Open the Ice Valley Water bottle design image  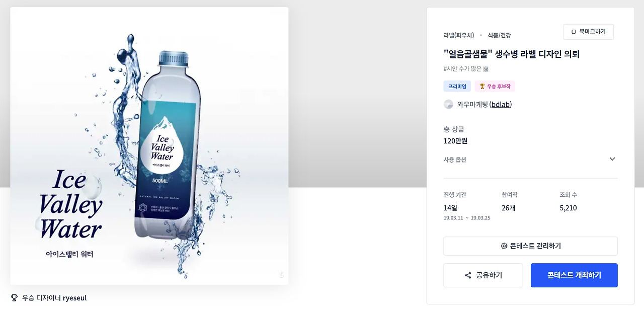pos(149,146)
